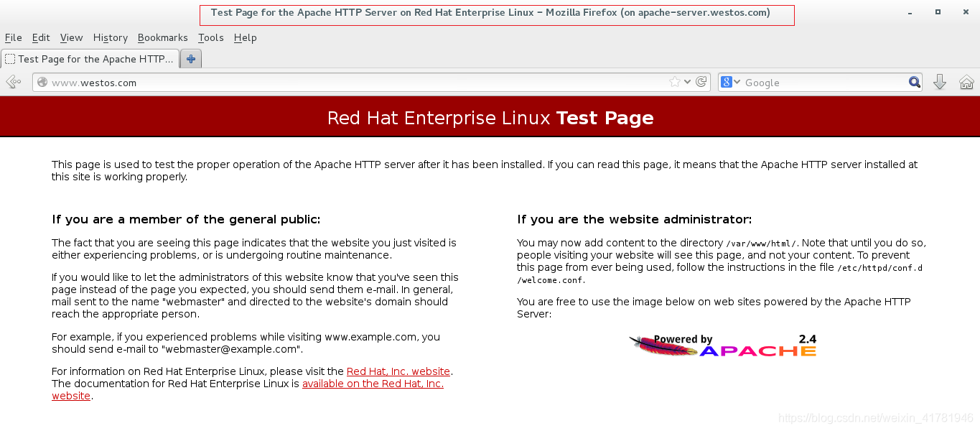Go back with the back arrow button

coord(13,82)
